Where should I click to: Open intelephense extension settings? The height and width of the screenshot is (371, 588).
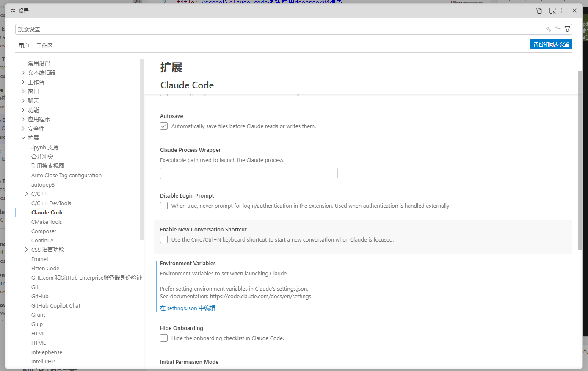[x=47, y=352]
